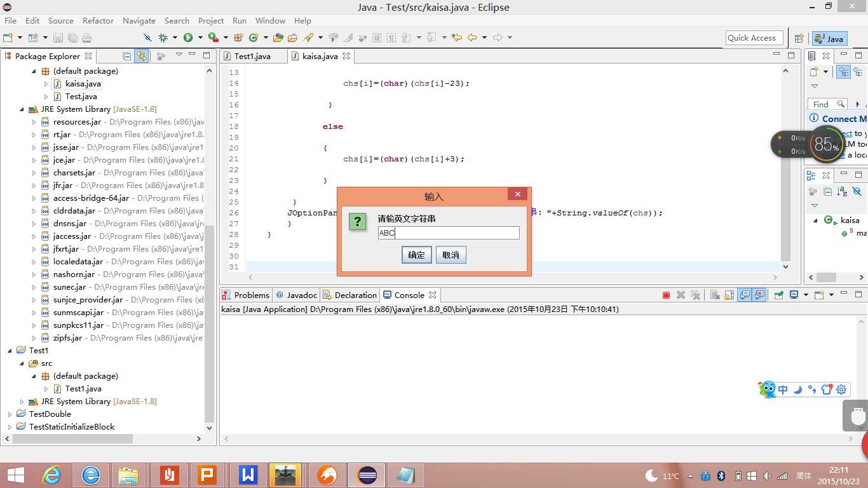868x488 pixels.
Task: Select the Java perspective button
Action: [829, 38]
